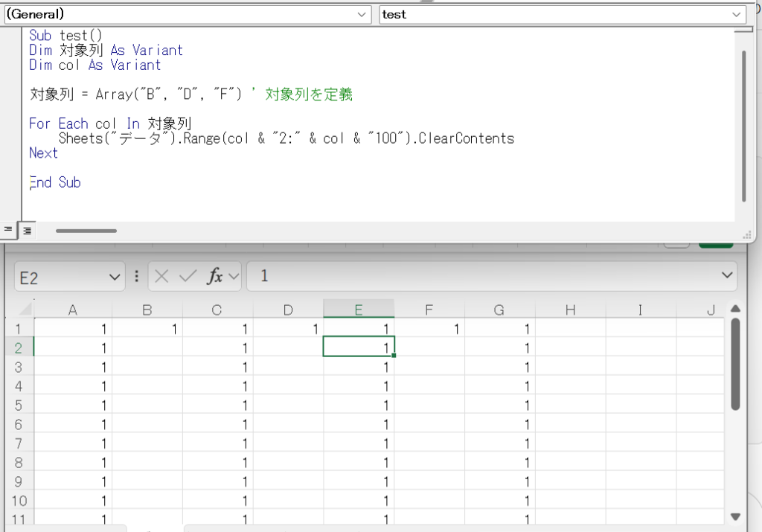Click the sheet scrollbar down arrow
762x532 pixels.
coord(736,516)
